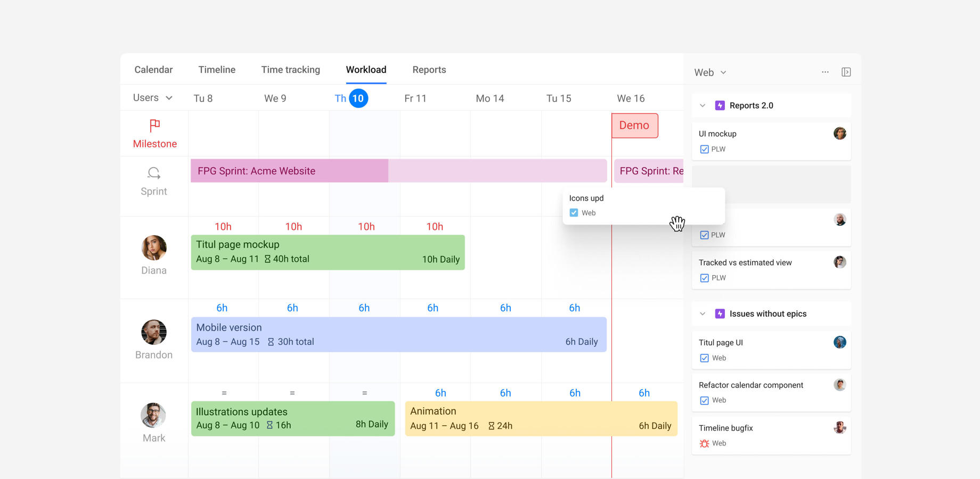Select Th 10 in the date header
This screenshot has width=980, height=479.
(350, 98)
